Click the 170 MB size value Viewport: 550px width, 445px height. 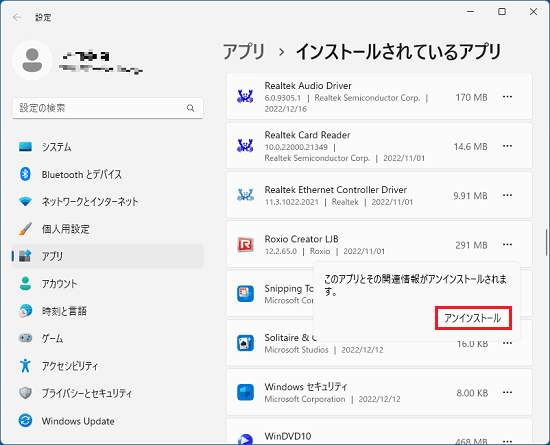point(471,97)
